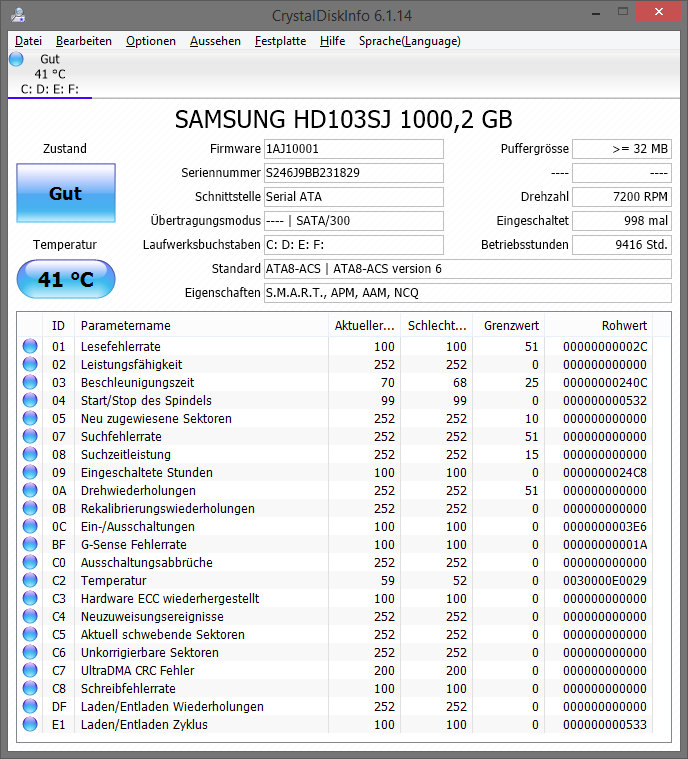Image resolution: width=688 pixels, height=759 pixels.
Task: Click the Rohwert column header
Action: click(x=598, y=325)
